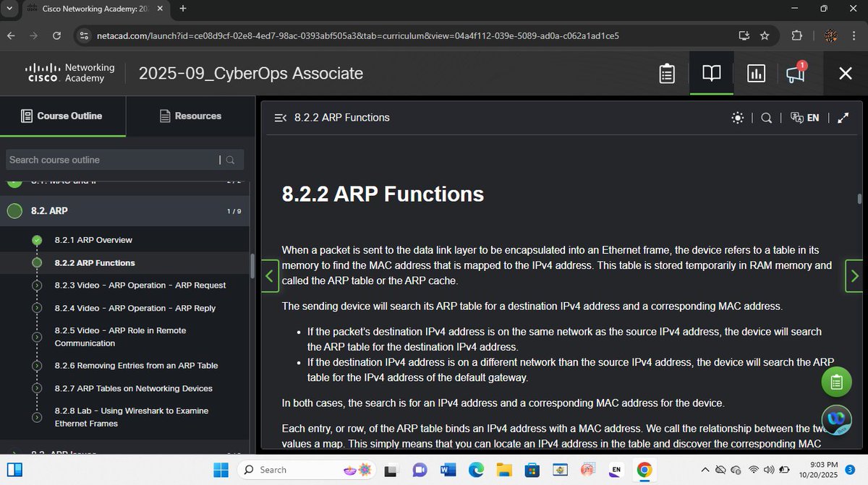Click the browser forward arrow
This screenshot has height=485, width=868.
(34, 35)
